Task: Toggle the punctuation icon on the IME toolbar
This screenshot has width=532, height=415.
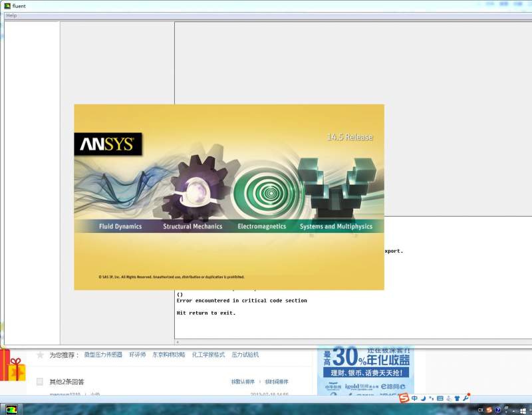Action: 431,398
